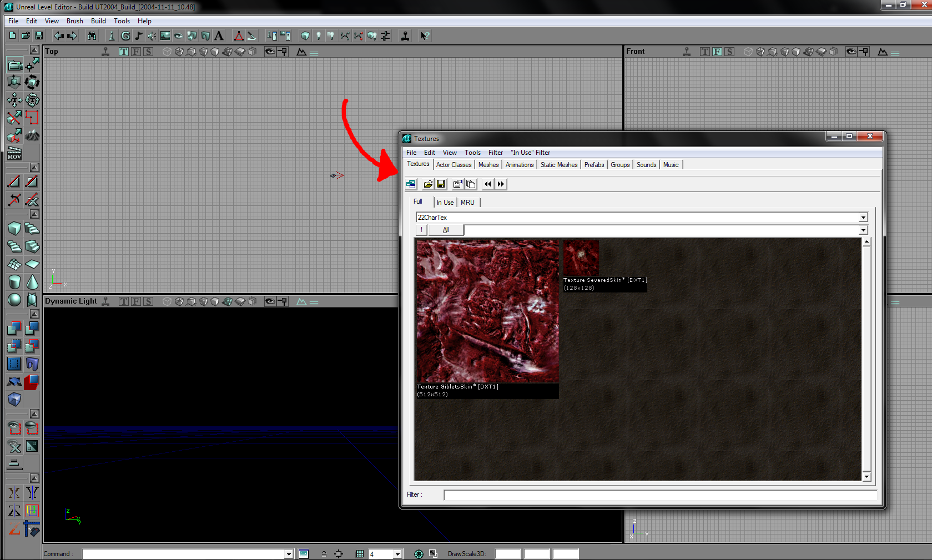The width and height of the screenshot is (932, 560).
Task: Toggle the eye icon in Top viewport header
Action: [270, 52]
